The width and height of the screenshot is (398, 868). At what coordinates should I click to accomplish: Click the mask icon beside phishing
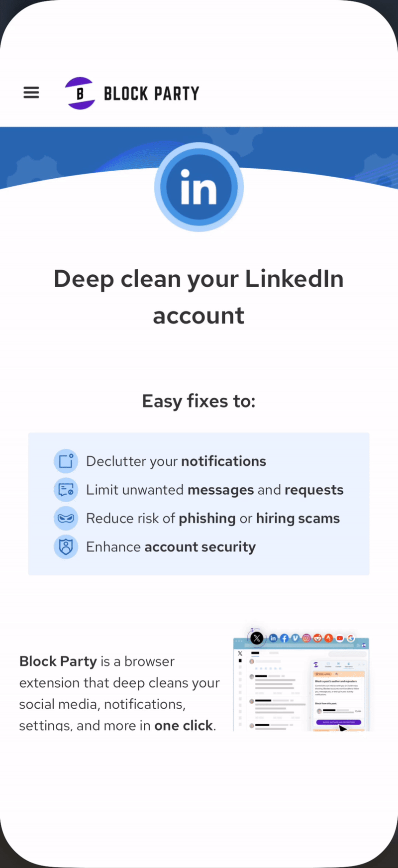coord(66,518)
